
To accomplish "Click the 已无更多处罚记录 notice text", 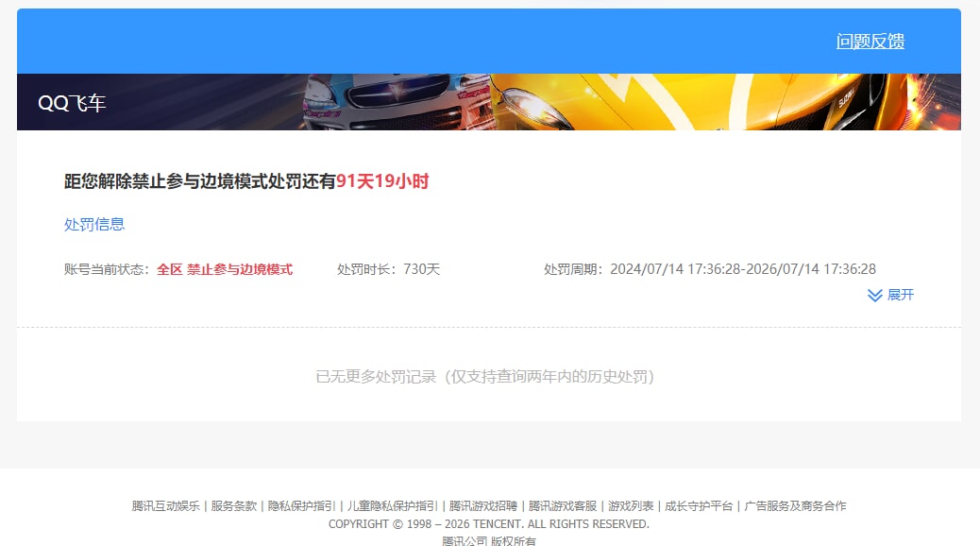I will (484, 377).
